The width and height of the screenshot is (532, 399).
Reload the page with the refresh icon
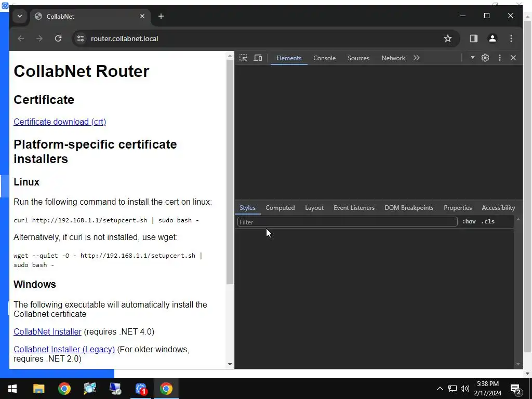click(x=58, y=38)
